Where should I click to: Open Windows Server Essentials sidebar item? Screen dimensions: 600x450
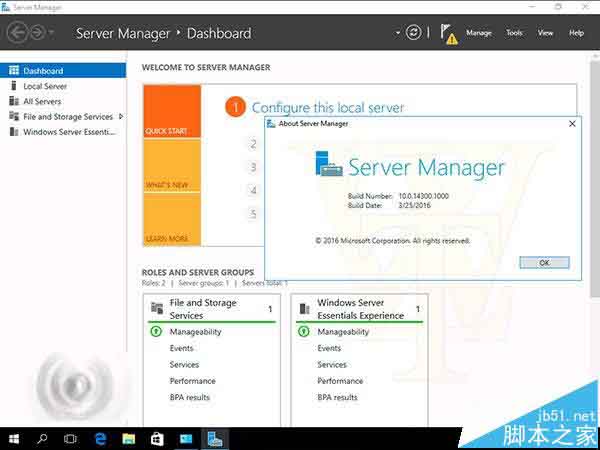click(63, 132)
